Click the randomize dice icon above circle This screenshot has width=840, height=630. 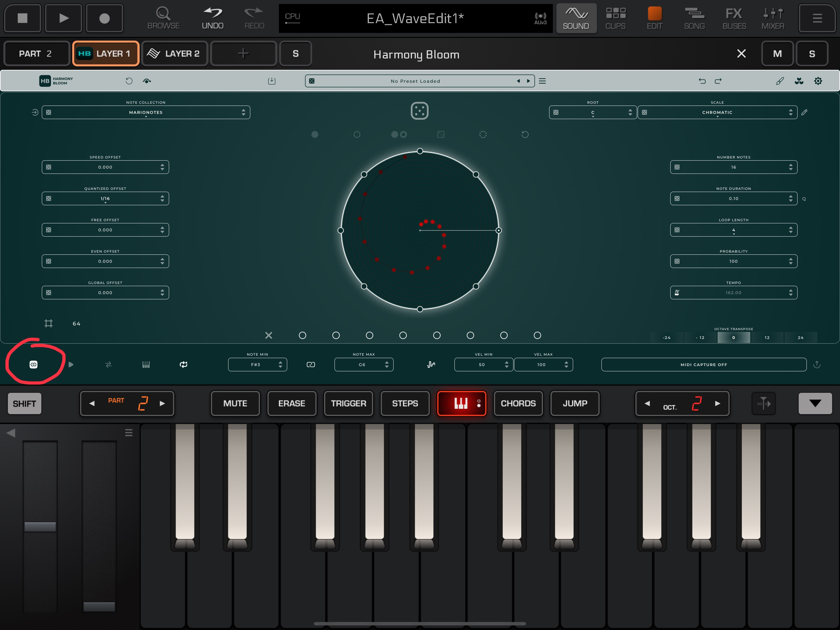[420, 111]
